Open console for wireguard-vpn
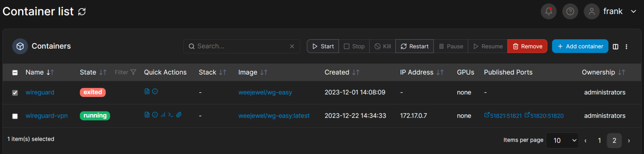This screenshot has height=154, width=644. coord(171,115)
